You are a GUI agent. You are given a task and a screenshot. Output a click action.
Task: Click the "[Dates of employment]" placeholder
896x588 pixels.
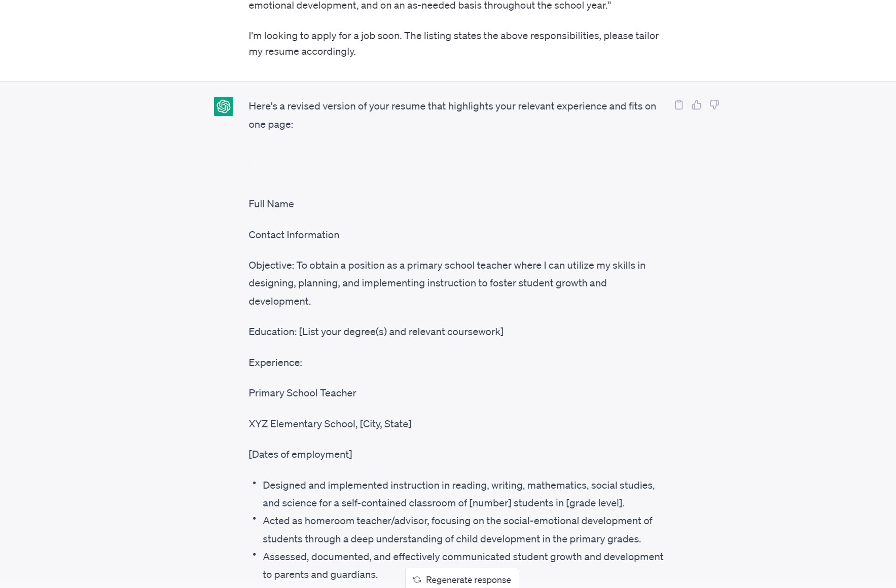click(x=300, y=454)
